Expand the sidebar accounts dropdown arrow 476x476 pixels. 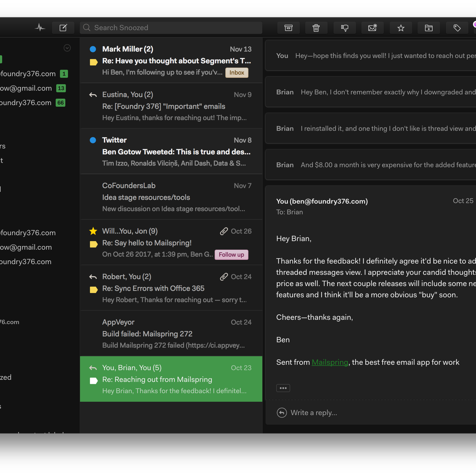(x=67, y=48)
